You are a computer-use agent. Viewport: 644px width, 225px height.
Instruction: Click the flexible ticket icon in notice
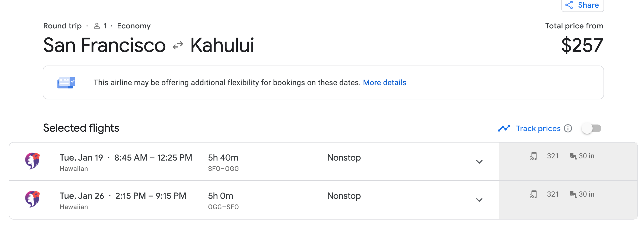(x=66, y=82)
